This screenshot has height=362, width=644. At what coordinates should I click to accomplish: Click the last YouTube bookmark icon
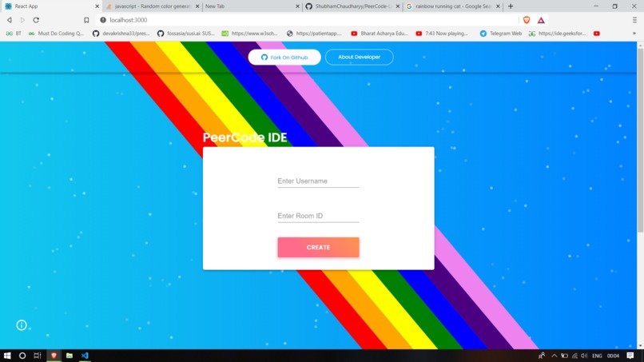[x=597, y=34]
